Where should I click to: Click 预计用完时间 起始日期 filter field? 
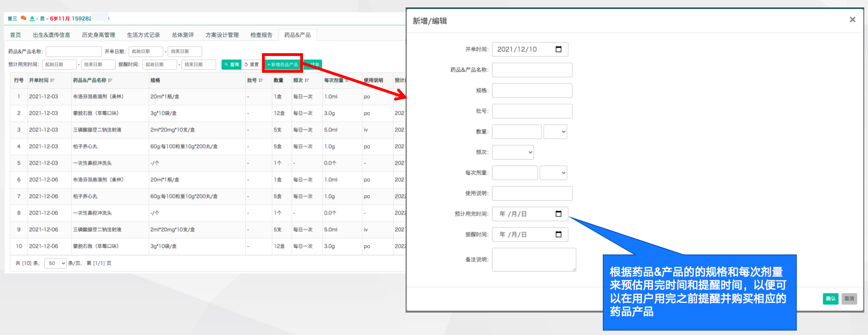(x=59, y=64)
